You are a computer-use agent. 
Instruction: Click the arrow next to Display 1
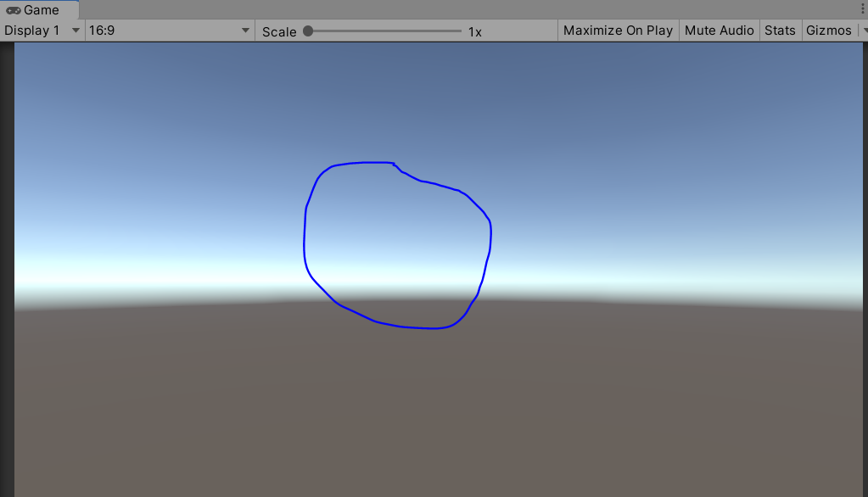[75, 30]
